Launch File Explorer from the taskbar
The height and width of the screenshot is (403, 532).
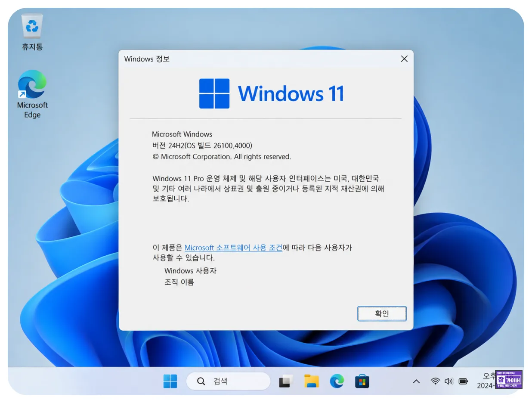(x=311, y=381)
